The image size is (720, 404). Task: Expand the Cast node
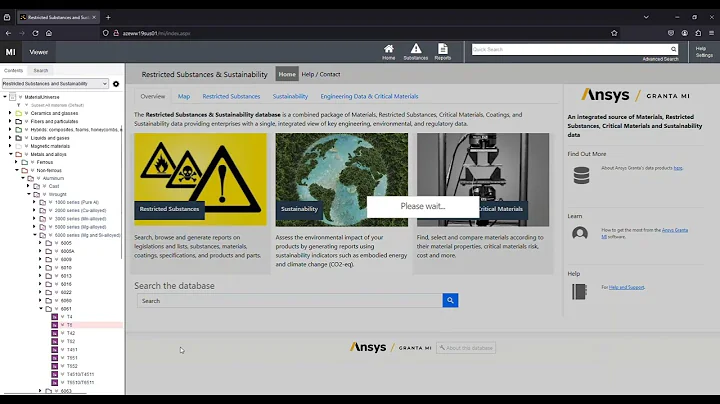[28, 186]
